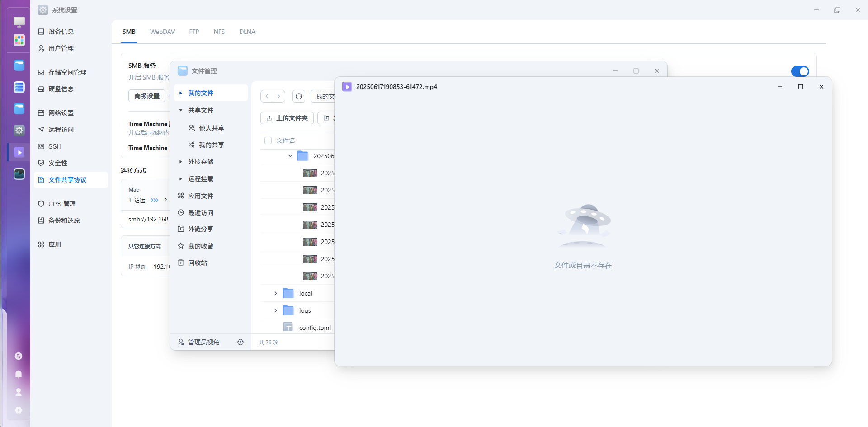Select 文件共享协议 in settings sidebar
The height and width of the screenshot is (427, 868).
click(71, 180)
